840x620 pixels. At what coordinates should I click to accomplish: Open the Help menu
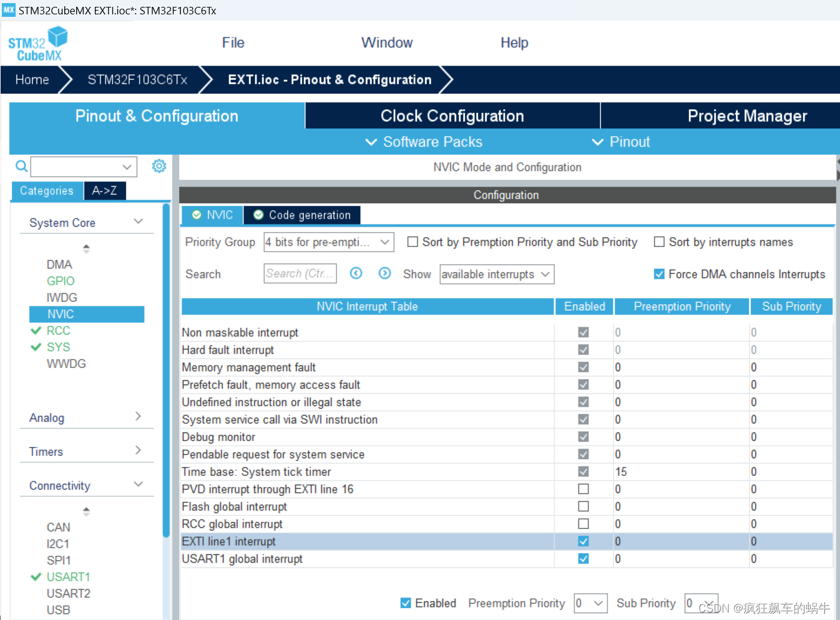(514, 42)
